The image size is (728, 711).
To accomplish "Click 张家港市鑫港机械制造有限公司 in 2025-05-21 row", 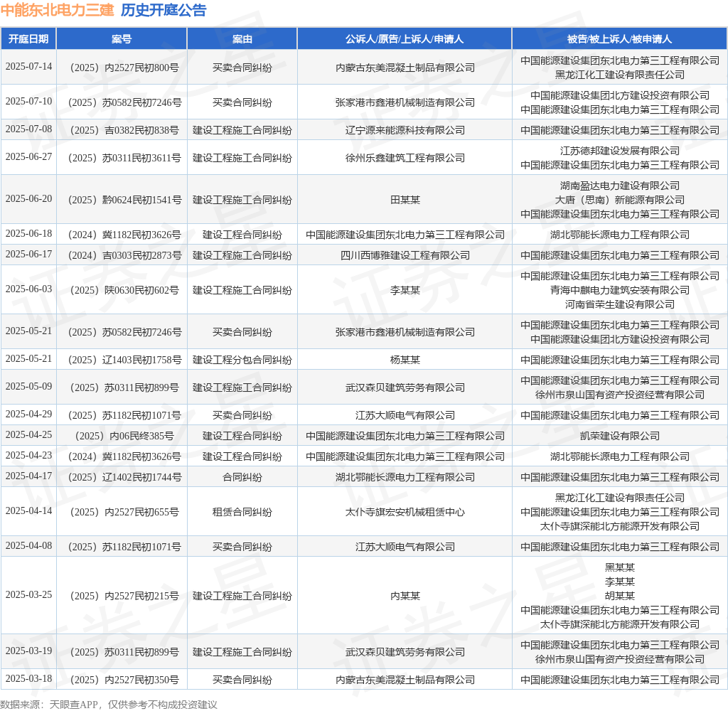I will (x=405, y=333).
